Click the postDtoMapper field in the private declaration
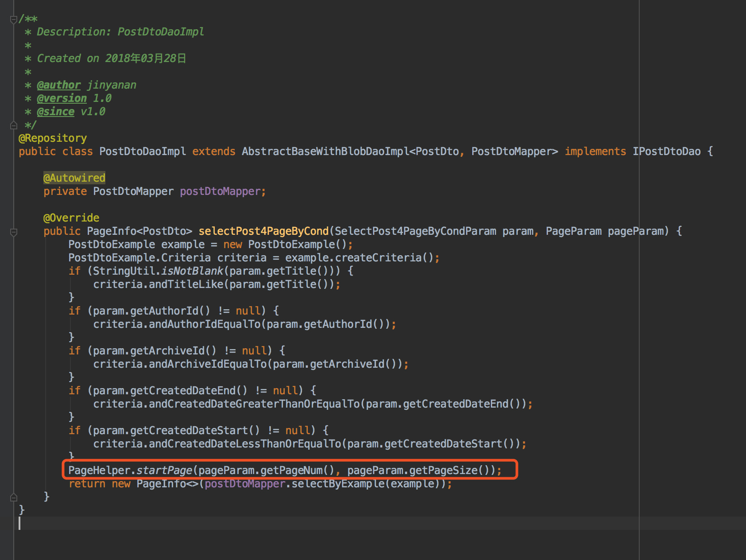 coord(220,191)
